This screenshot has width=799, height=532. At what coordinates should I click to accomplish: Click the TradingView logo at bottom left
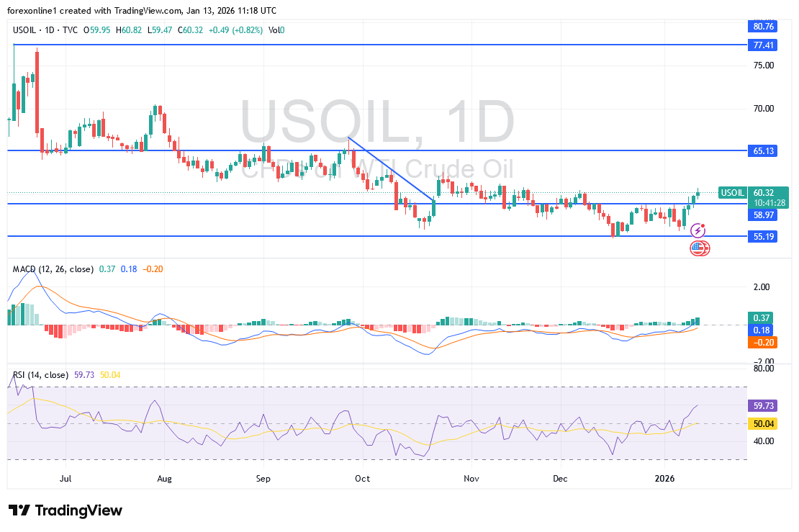(x=66, y=510)
